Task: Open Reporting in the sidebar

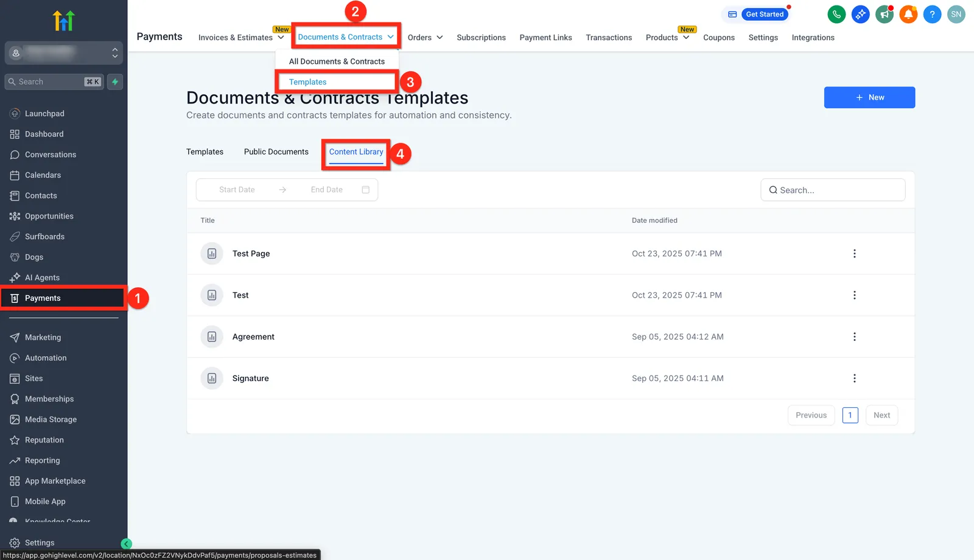Action: click(42, 460)
